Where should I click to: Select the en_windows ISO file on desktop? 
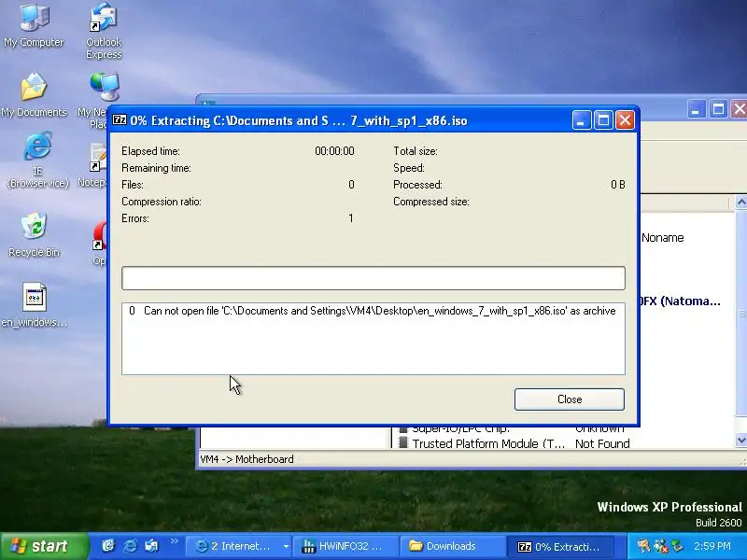[x=34, y=305]
